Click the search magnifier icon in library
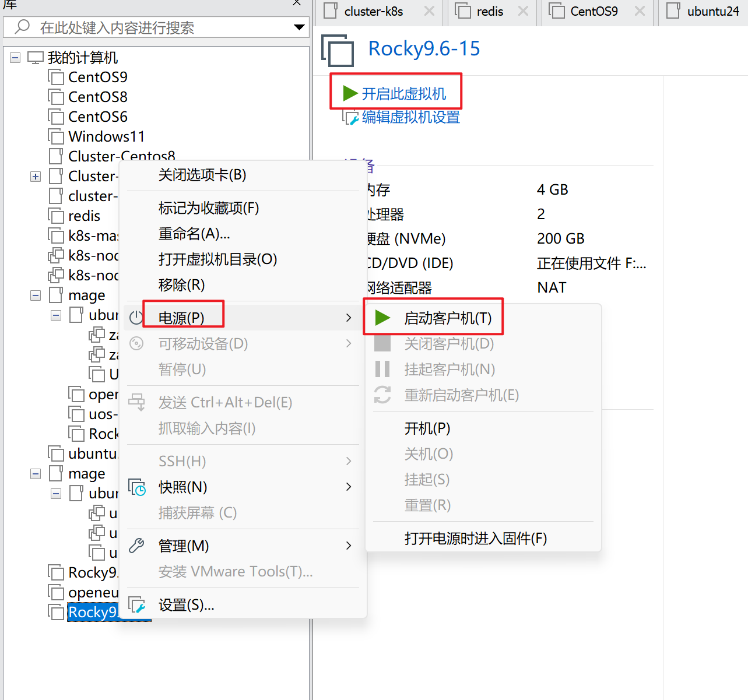748x700 pixels. (22, 27)
